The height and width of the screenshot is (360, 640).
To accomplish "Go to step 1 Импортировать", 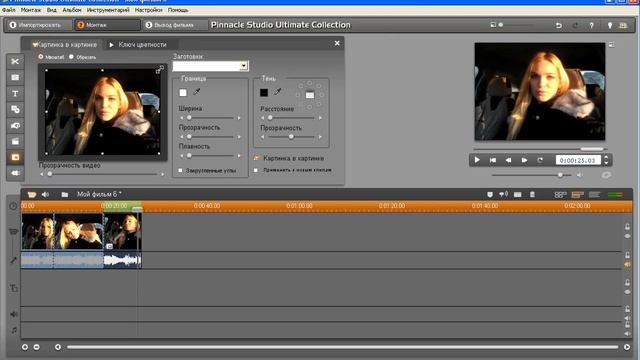I will point(39,25).
